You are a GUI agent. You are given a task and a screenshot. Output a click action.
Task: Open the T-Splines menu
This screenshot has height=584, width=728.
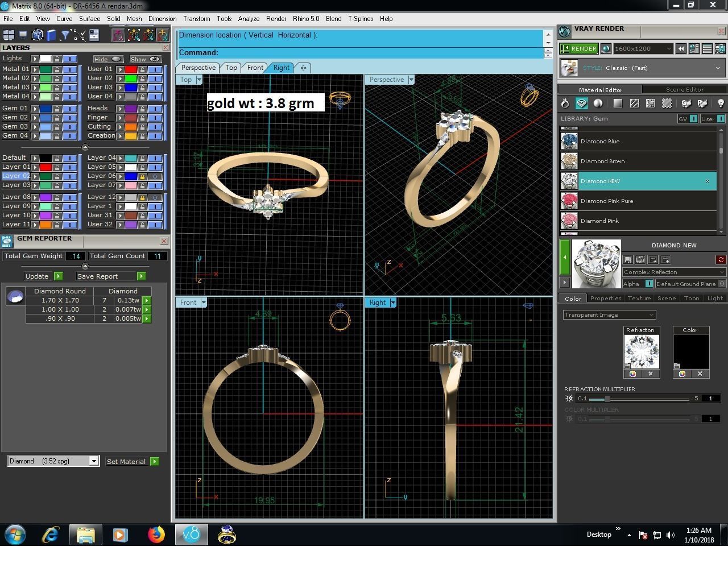[x=361, y=19]
